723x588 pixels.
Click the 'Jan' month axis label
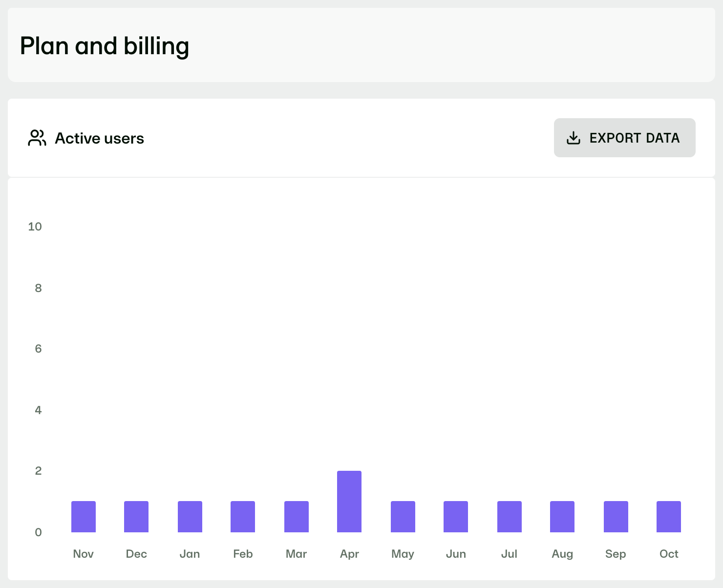coord(190,554)
